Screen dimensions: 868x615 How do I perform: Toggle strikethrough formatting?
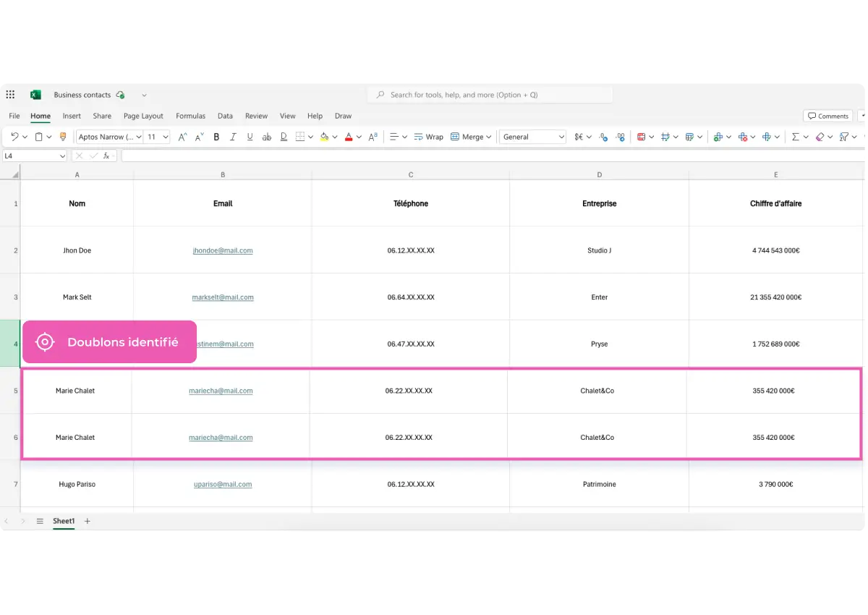pos(267,137)
